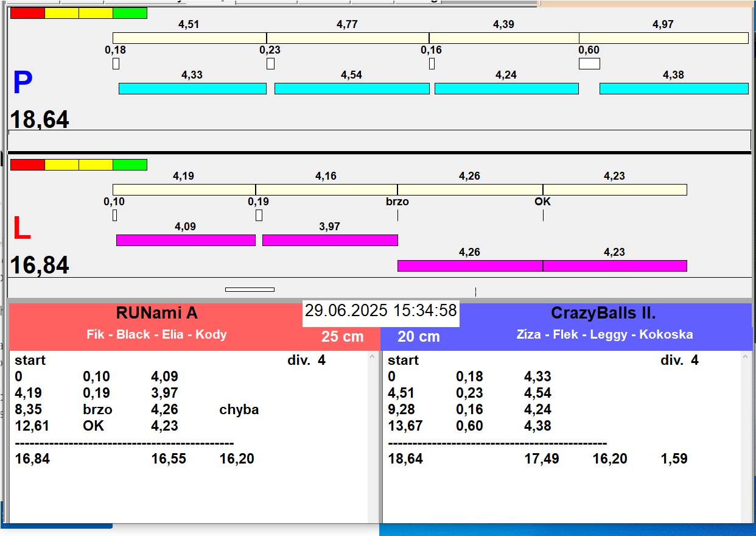Select the RUNami A team name
The image size is (756, 536).
157,313
